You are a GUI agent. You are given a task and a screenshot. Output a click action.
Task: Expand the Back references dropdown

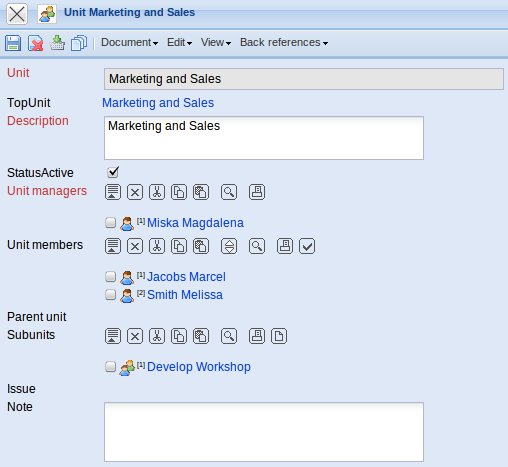(x=284, y=43)
